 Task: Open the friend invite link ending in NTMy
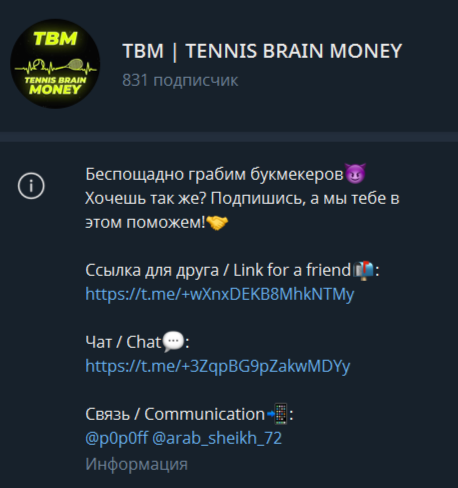[x=220, y=294]
